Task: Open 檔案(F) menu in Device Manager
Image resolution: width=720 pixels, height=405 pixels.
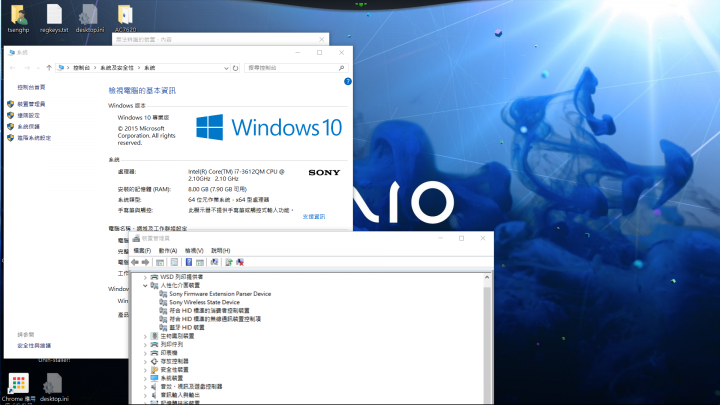Action: 142,251
